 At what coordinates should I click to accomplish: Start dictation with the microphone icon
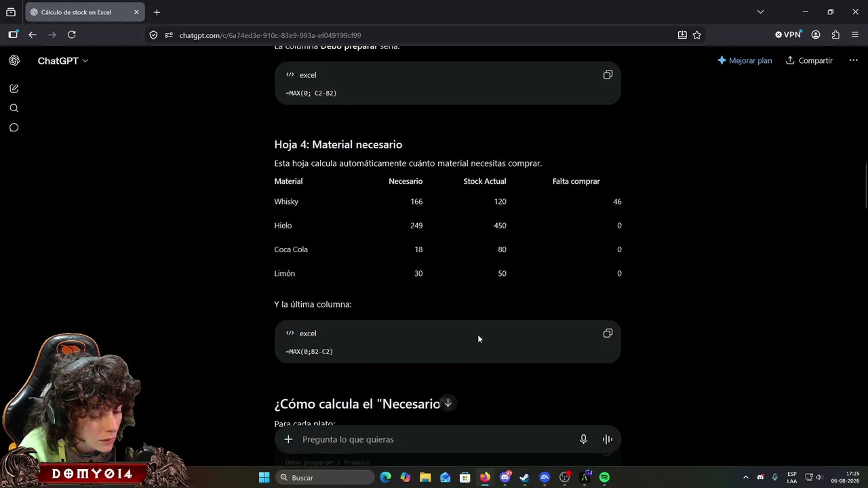coord(583,439)
